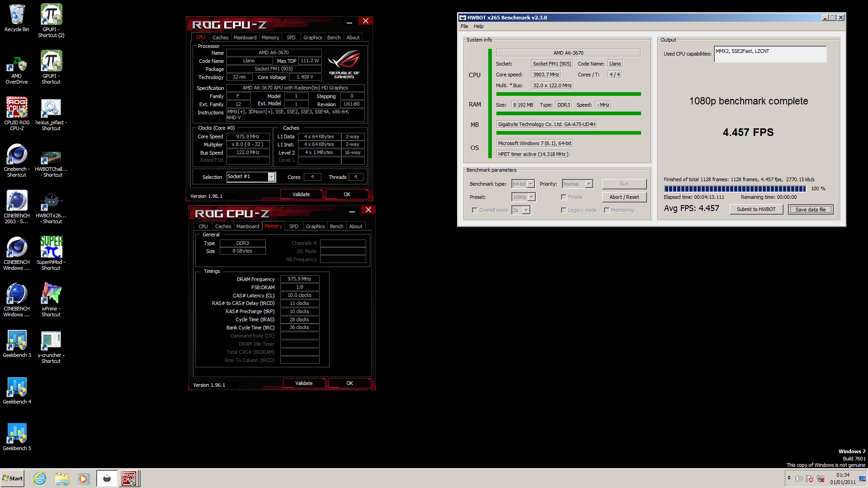Open the Geekbench 3 desktop icon
Image resolution: width=868 pixels, height=488 pixels.
pos(17,343)
